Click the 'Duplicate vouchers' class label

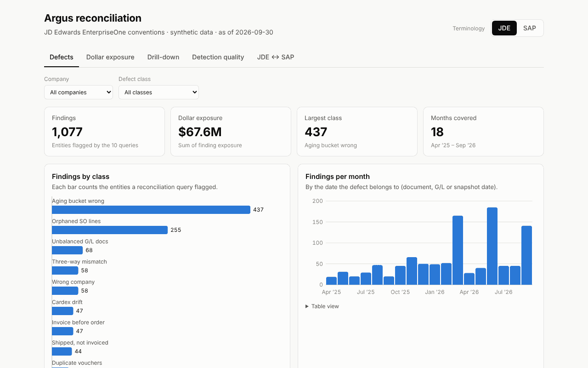point(77,363)
